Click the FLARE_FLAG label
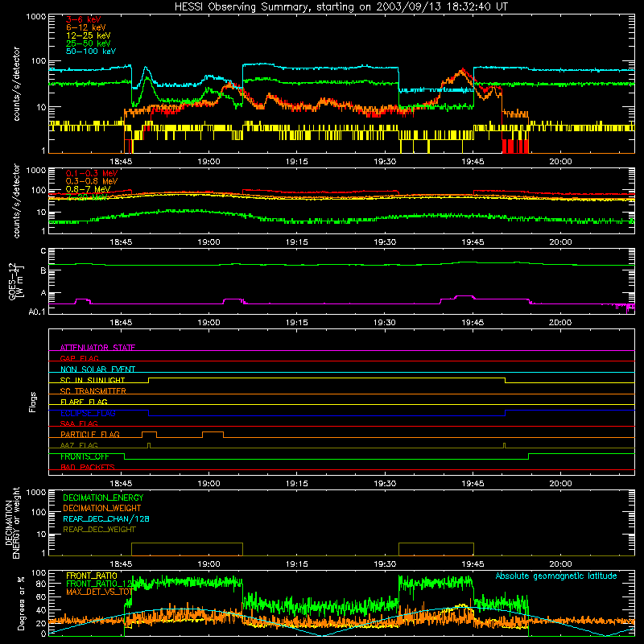 (x=84, y=402)
